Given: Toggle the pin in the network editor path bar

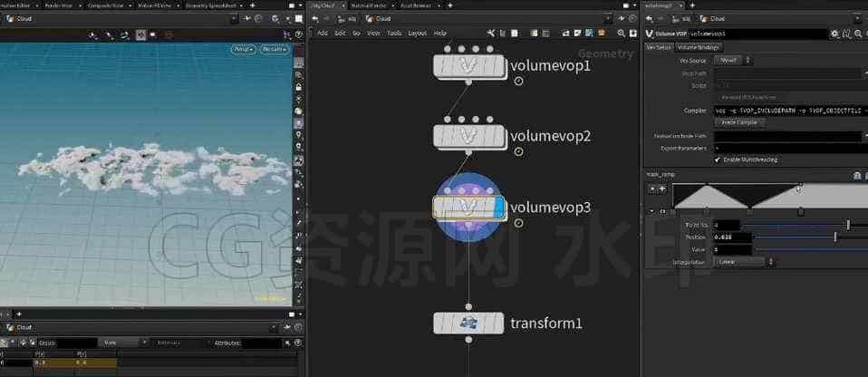Looking at the screenshot, I should click(x=622, y=19).
